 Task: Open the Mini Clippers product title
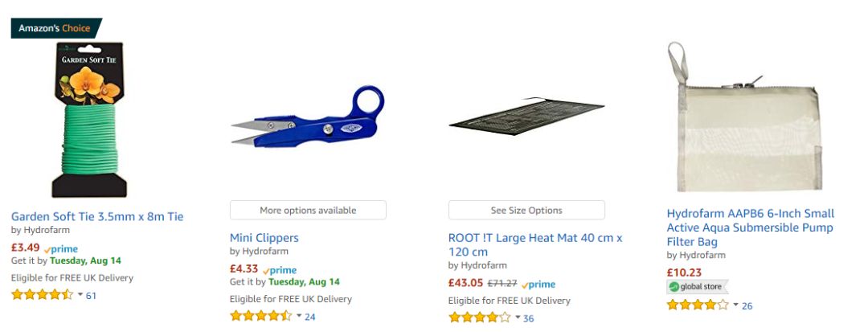(x=264, y=238)
